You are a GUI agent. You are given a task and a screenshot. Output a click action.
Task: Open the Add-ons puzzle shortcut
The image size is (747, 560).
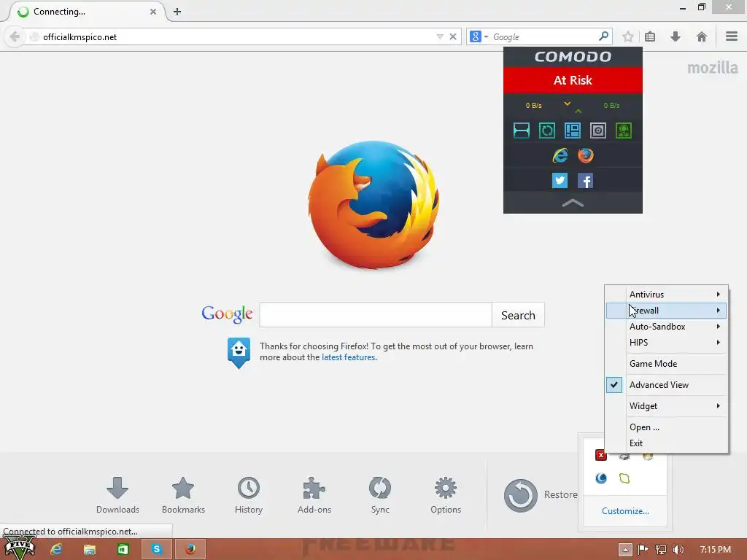pyautogui.click(x=314, y=495)
